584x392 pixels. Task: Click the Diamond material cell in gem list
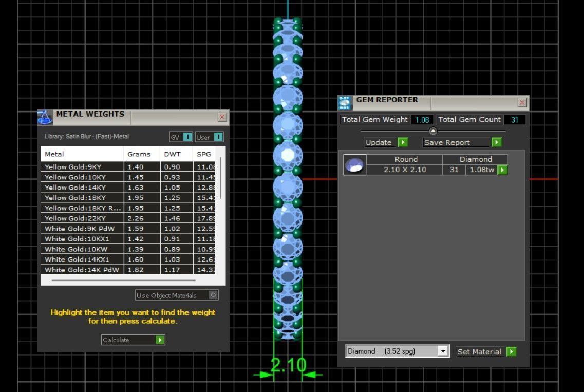(x=475, y=159)
